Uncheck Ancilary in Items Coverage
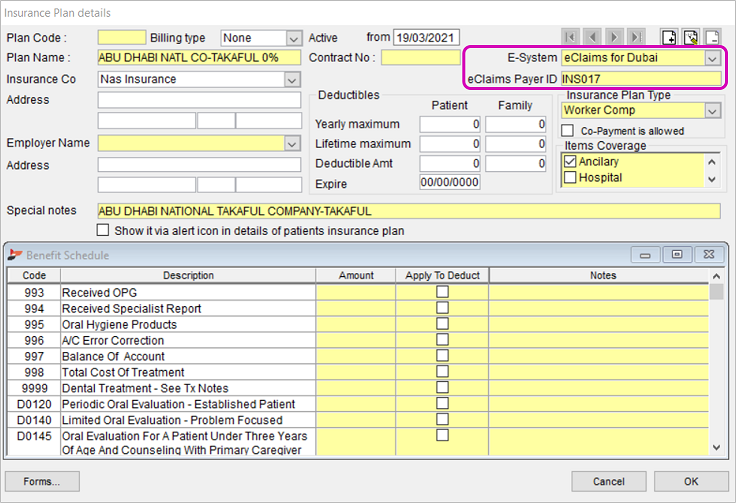Viewport: 736px width, 503px height. pos(569,162)
